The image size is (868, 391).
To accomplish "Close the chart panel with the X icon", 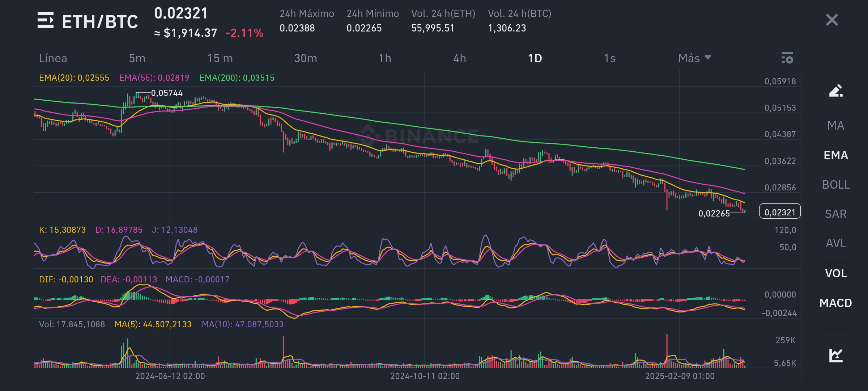I will (x=833, y=21).
